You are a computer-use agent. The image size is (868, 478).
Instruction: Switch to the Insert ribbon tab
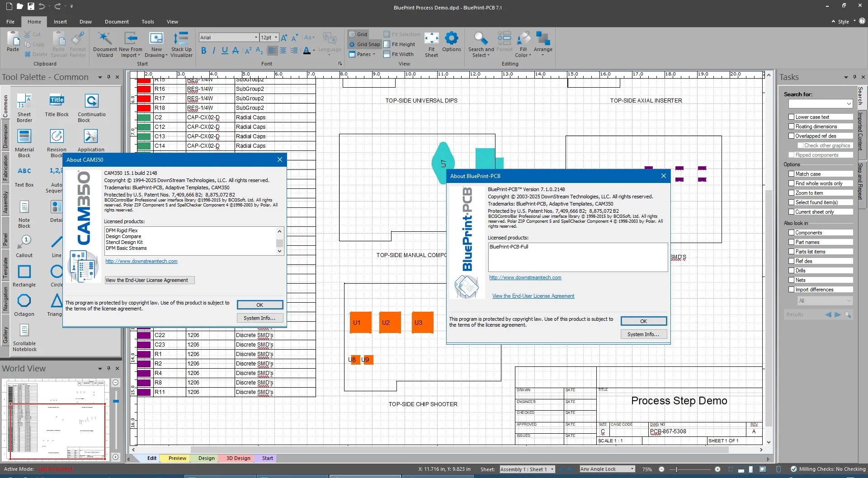(x=60, y=22)
